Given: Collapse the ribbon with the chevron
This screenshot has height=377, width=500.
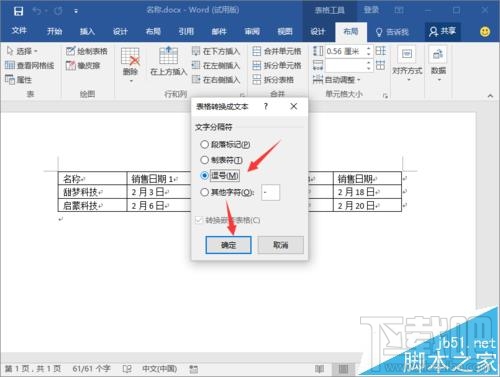Looking at the screenshot, I should [490, 96].
